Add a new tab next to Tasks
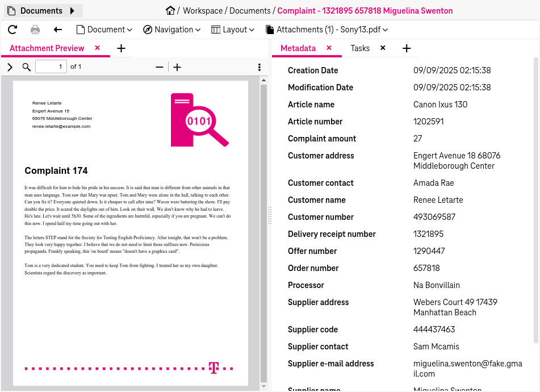Screen dimensions: 540x392 407,48
